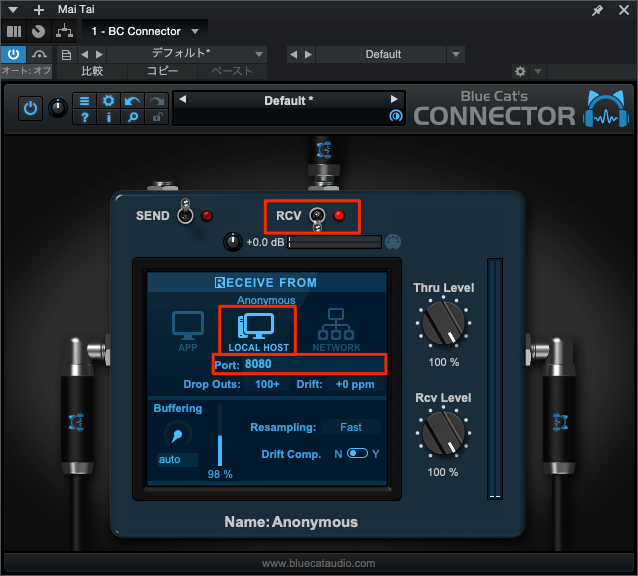Select the NETWORK receive source icon
638x576 pixels.
(336, 330)
